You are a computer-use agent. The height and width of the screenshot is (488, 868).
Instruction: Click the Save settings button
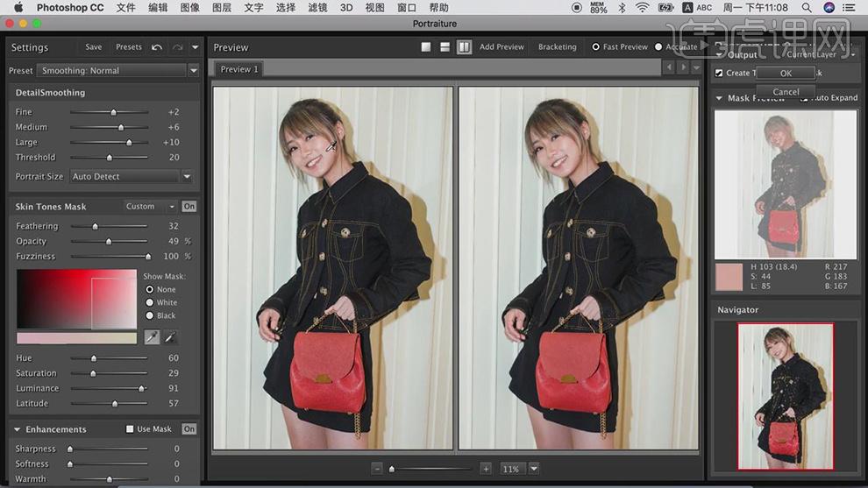coord(94,47)
